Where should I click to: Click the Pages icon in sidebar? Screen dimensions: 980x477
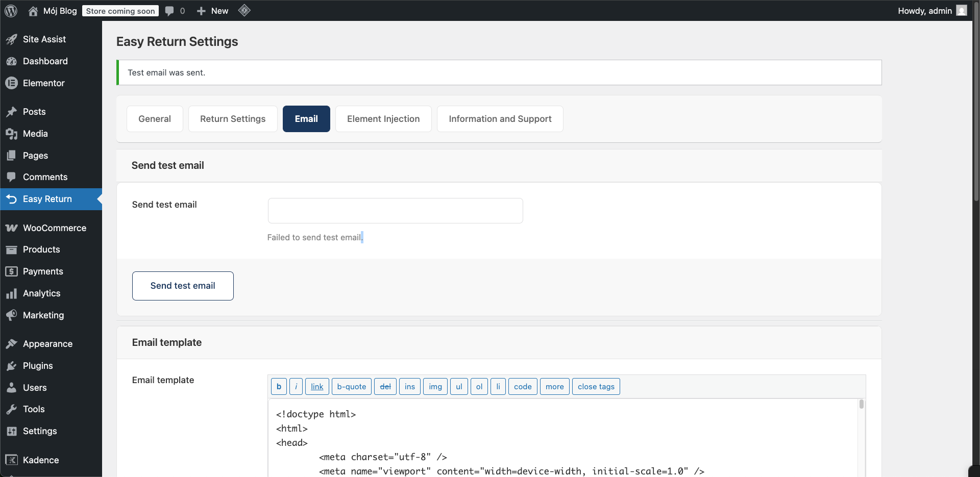click(x=12, y=156)
